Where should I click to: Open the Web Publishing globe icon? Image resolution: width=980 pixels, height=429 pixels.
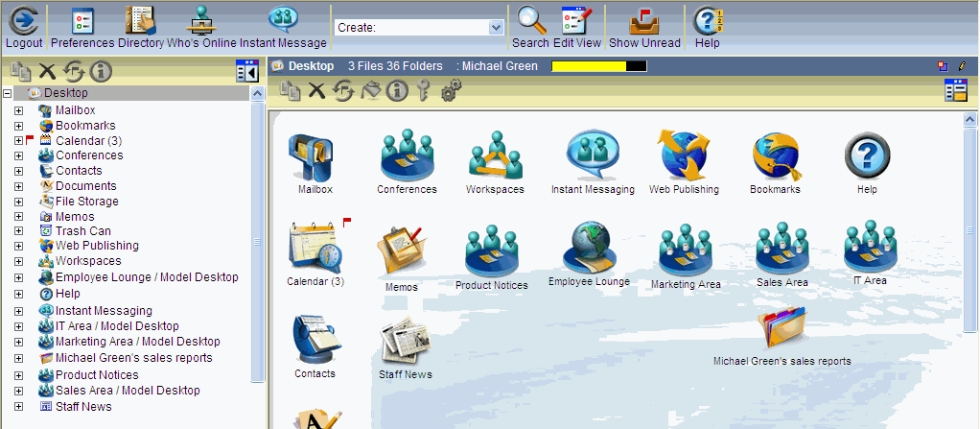pos(683,155)
